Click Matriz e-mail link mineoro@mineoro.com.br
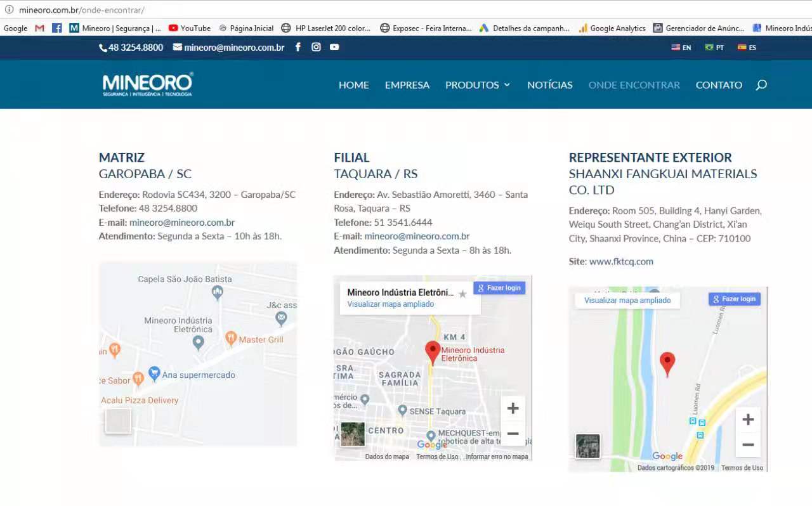This screenshot has width=812, height=506. tap(182, 223)
